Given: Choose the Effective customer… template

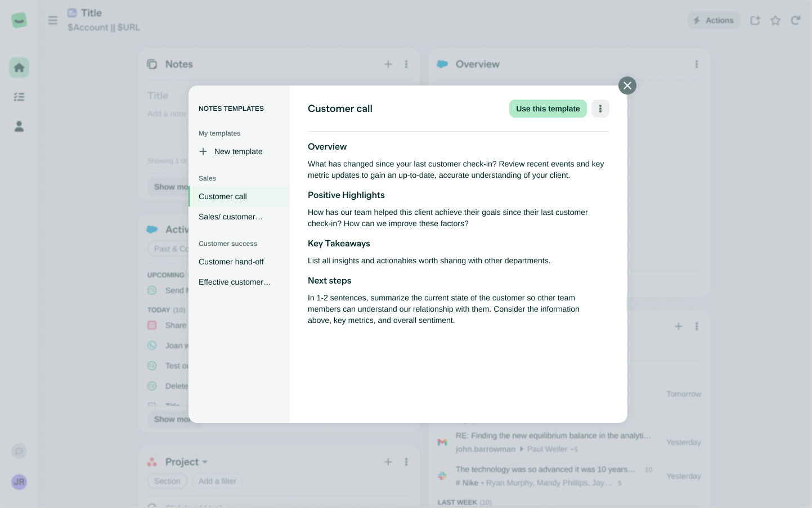Looking at the screenshot, I should pyautogui.click(x=235, y=282).
